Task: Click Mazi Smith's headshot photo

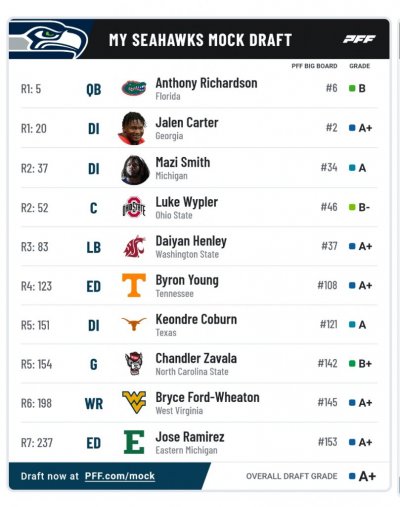Action: click(x=134, y=170)
